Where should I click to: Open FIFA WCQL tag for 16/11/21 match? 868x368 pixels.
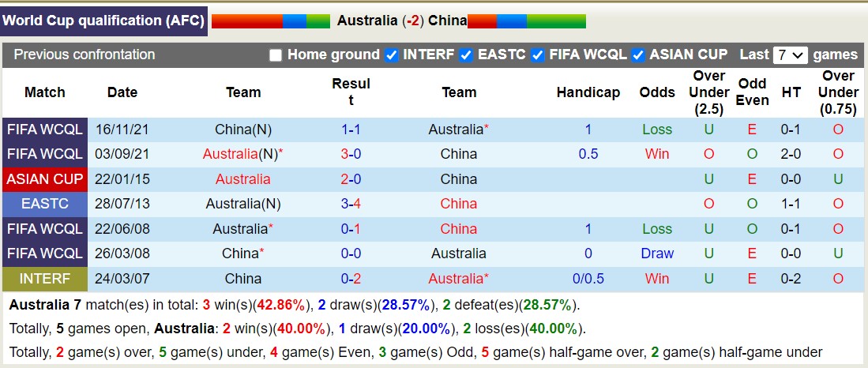click(45, 130)
